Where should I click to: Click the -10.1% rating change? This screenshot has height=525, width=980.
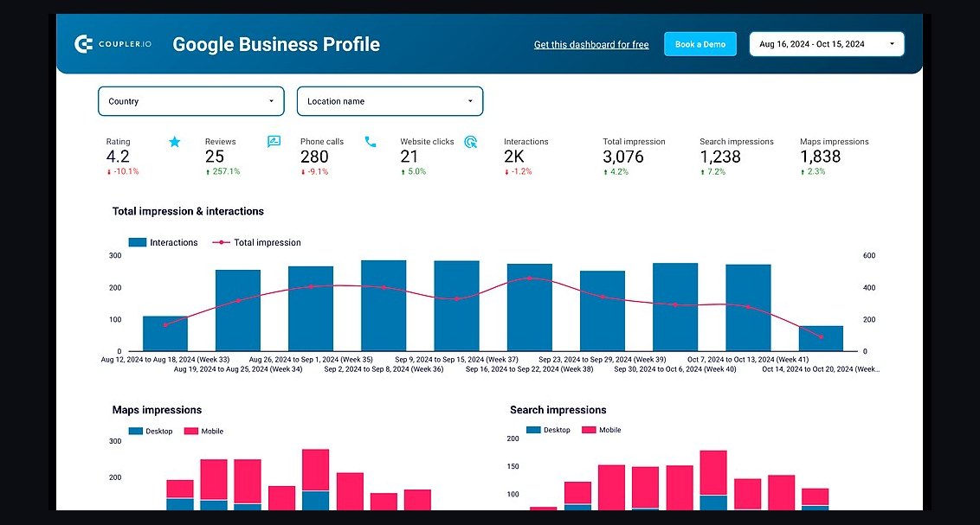pyautogui.click(x=123, y=171)
